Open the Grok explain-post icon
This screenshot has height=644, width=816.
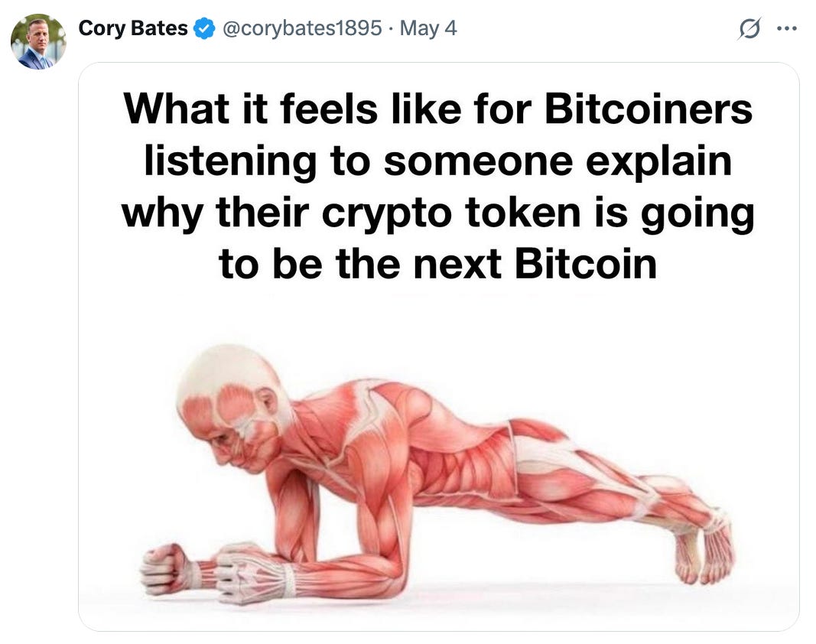tap(749, 28)
